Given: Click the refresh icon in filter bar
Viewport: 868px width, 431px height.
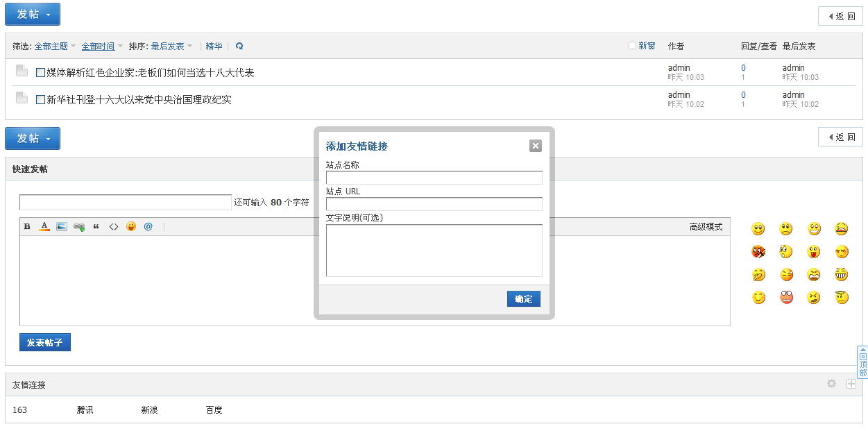Looking at the screenshot, I should click(x=239, y=47).
